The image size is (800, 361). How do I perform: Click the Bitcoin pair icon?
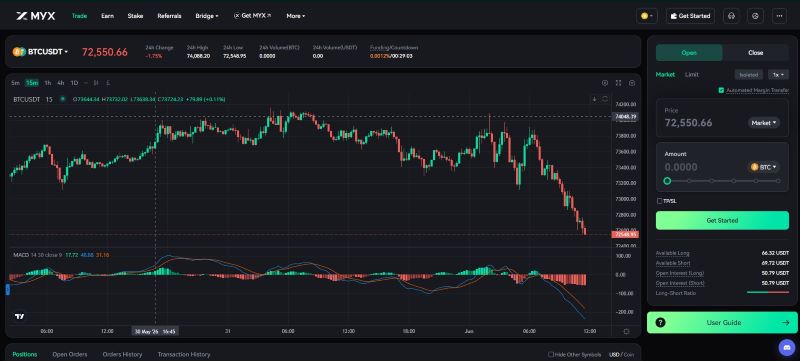[x=19, y=51]
